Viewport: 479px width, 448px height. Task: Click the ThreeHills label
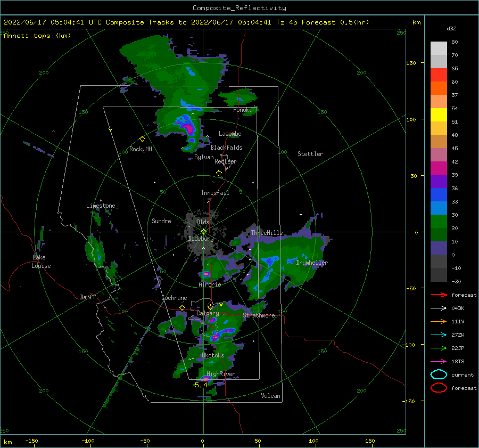[267, 233]
